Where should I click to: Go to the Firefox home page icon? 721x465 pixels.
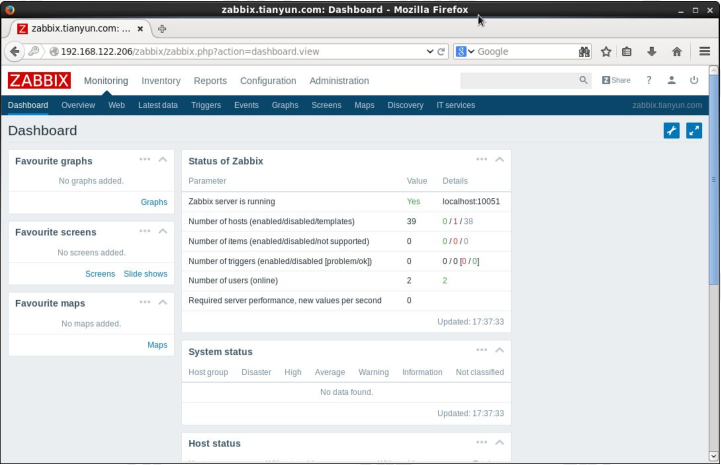click(x=676, y=52)
